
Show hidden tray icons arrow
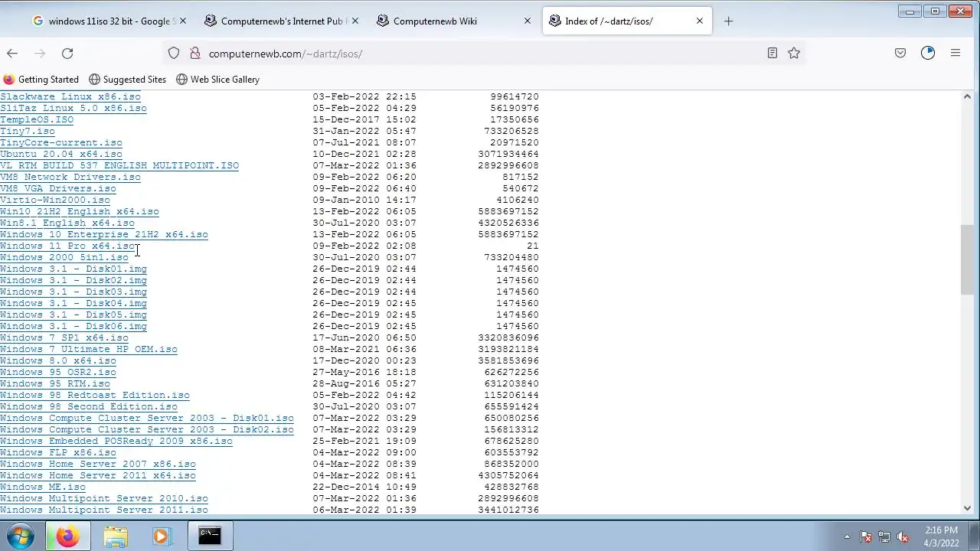tap(847, 536)
